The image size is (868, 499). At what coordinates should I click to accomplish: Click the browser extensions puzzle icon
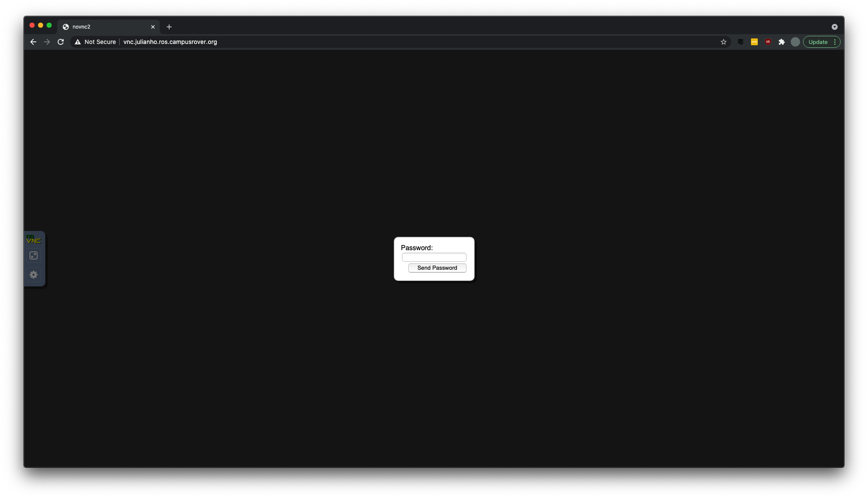pyautogui.click(x=782, y=42)
